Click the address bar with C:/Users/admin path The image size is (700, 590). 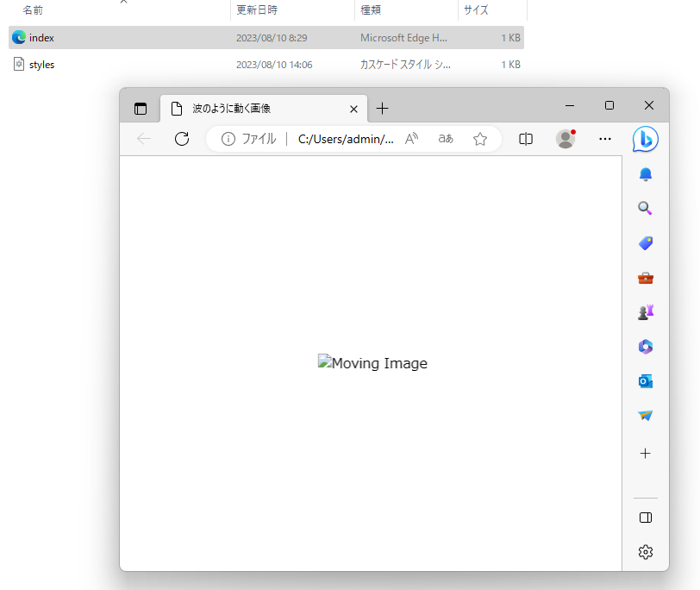pyautogui.click(x=345, y=139)
